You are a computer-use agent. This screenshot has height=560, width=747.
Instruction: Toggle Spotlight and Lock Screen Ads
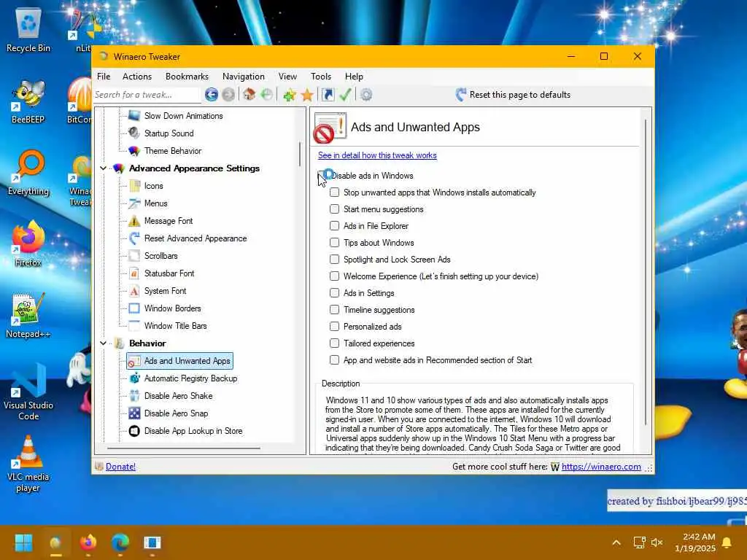tap(334, 260)
